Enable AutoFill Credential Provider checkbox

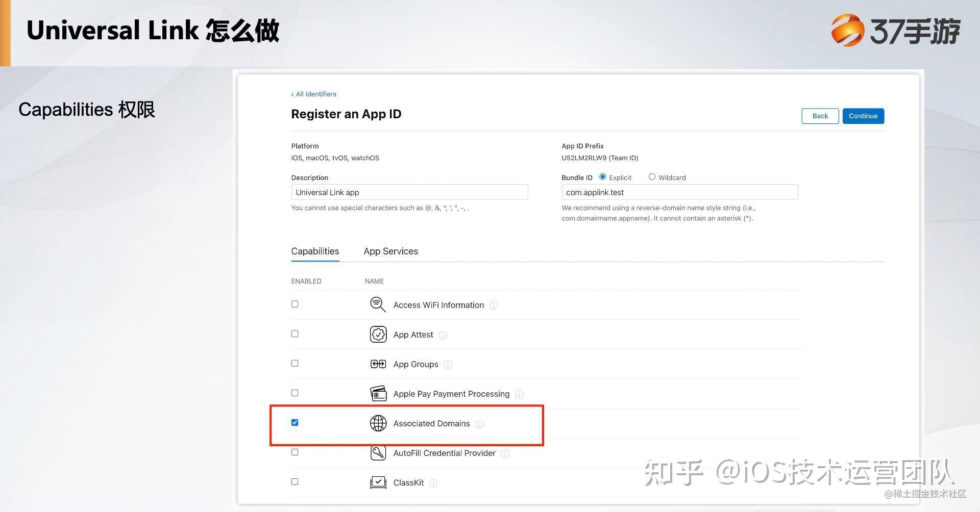point(295,452)
